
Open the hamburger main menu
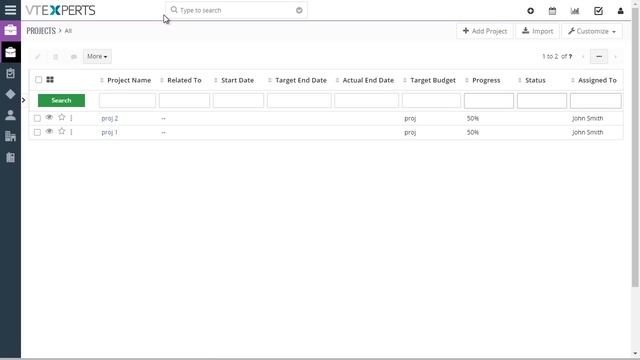tap(10, 10)
